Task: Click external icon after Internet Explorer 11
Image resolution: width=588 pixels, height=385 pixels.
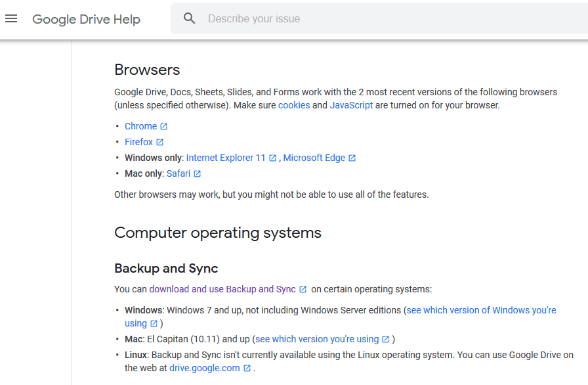Action: (x=273, y=158)
